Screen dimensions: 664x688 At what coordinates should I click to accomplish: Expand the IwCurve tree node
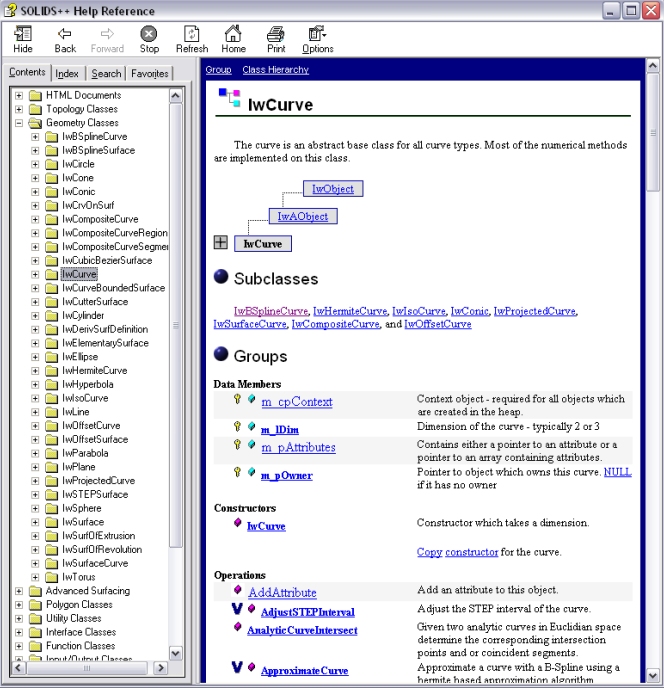pos(35,275)
